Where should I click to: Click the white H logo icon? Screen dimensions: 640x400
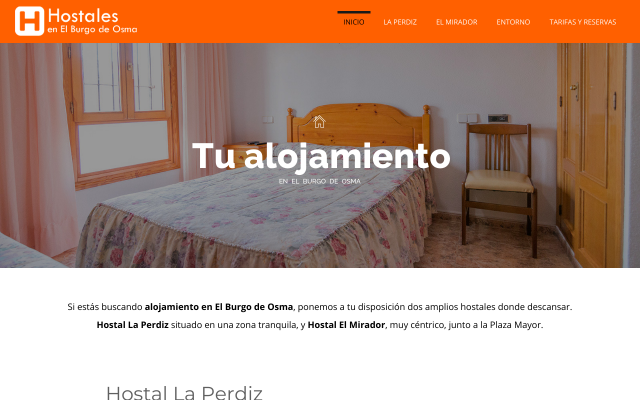29,21
